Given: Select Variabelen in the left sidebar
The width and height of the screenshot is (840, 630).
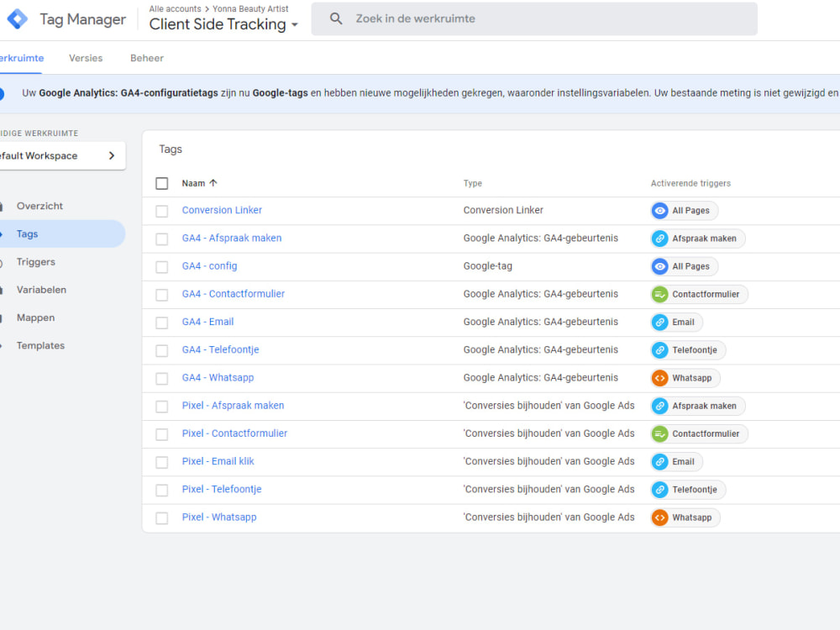Looking at the screenshot, I should tap(42, 289).
